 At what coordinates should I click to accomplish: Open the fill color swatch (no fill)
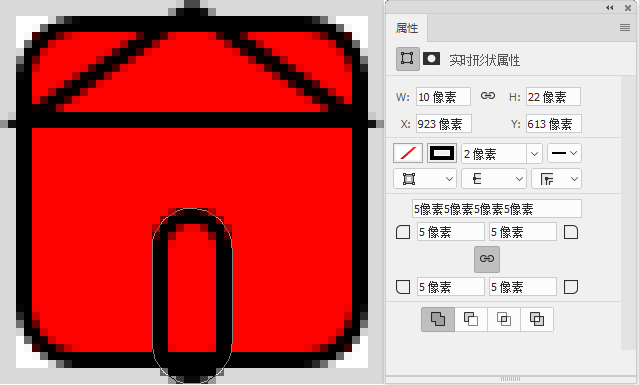pos(408,153)
